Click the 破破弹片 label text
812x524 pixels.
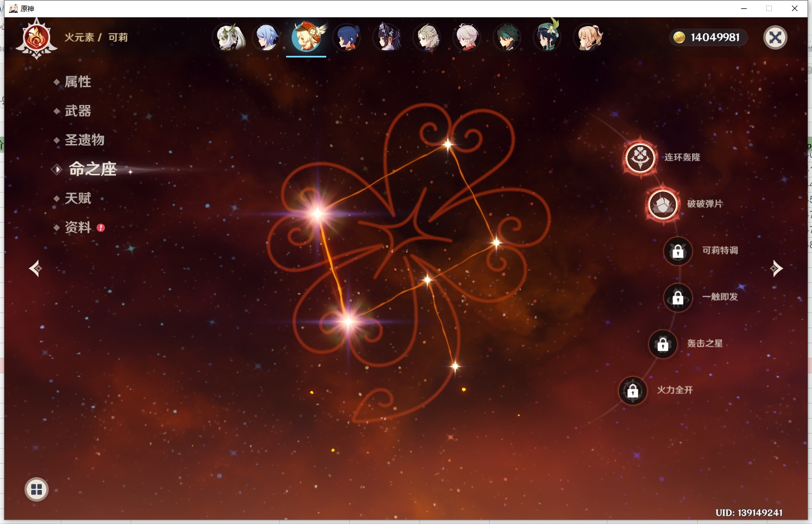(705, 204)
